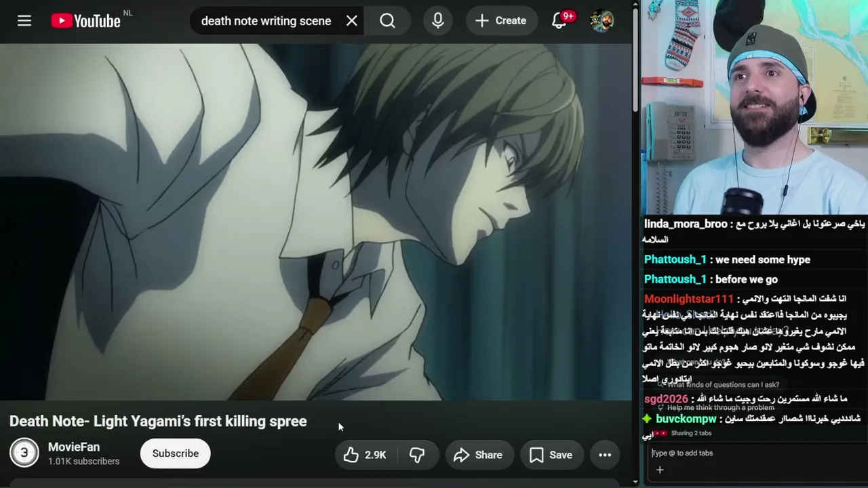This screenshot has width=868, height=488.
Task: Start voice search with the microphone
Action: (438, 21)
